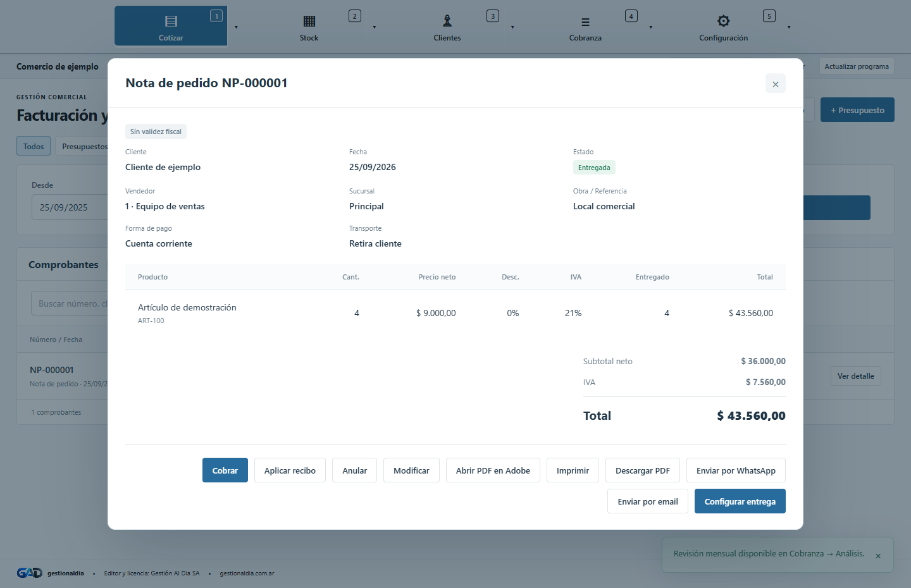Image resolution: width=911 pixels, height=588 pixels.
Task: Open the Configuración gear icon
Action: click(x=724, y=21)
